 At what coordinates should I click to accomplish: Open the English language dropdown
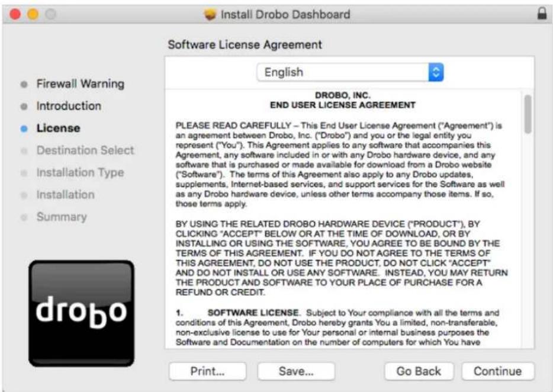(350, 72)
